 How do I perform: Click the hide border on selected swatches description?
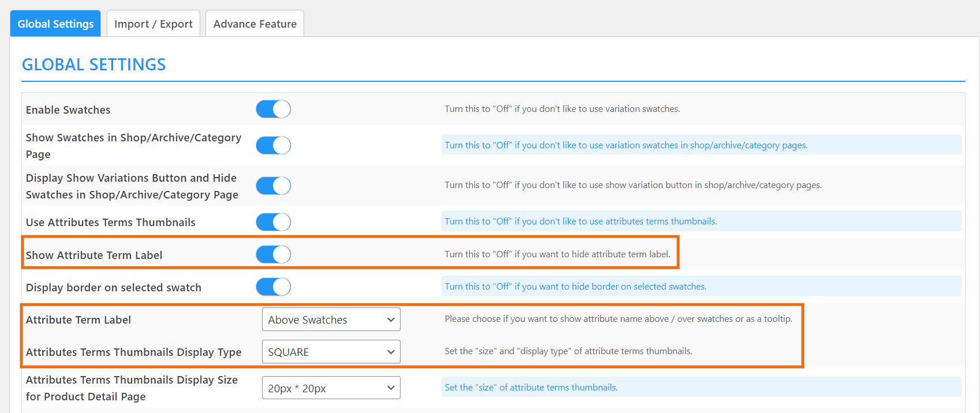(575, 287)
